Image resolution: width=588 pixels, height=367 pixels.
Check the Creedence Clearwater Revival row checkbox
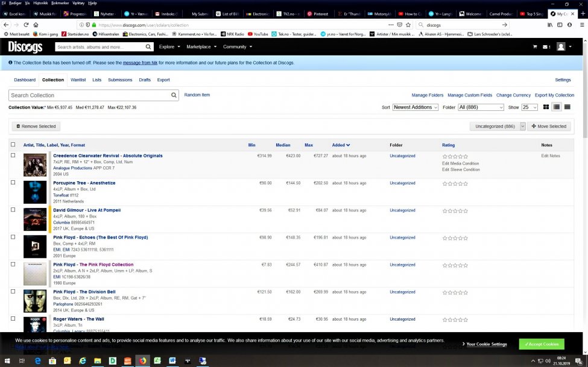pyautogui.click(x=13, y=155)
